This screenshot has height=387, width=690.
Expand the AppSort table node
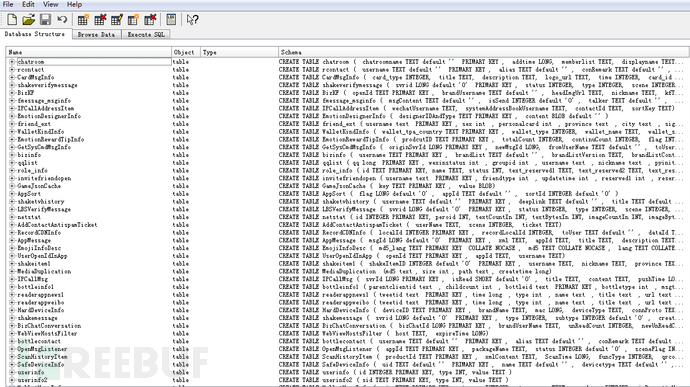click(x=12, y=194)
